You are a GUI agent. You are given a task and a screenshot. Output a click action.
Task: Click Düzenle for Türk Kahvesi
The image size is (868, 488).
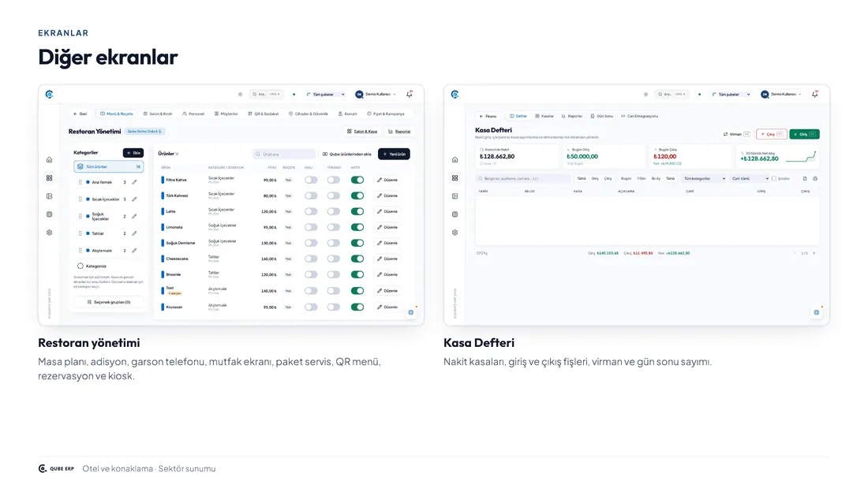coord(387,196)
